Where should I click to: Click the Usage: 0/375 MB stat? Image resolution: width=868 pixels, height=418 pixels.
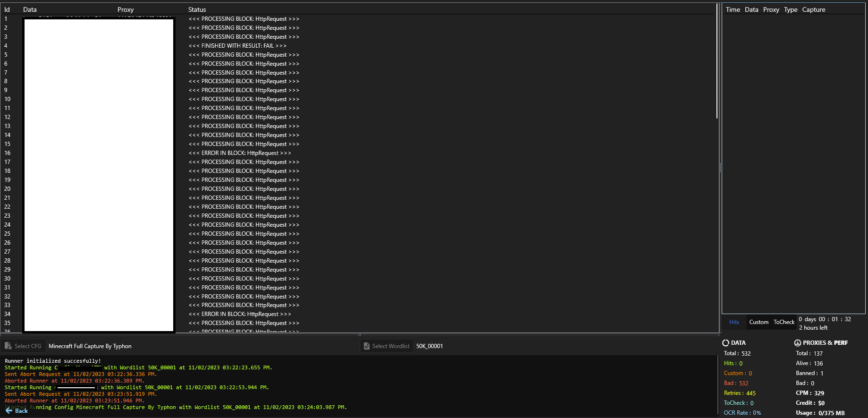820,413
